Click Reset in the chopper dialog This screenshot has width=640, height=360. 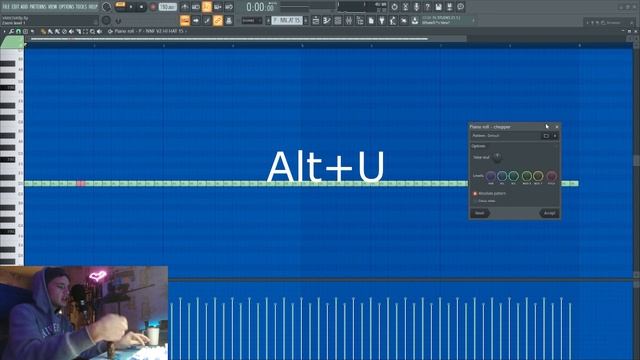(x=480, y=213)
